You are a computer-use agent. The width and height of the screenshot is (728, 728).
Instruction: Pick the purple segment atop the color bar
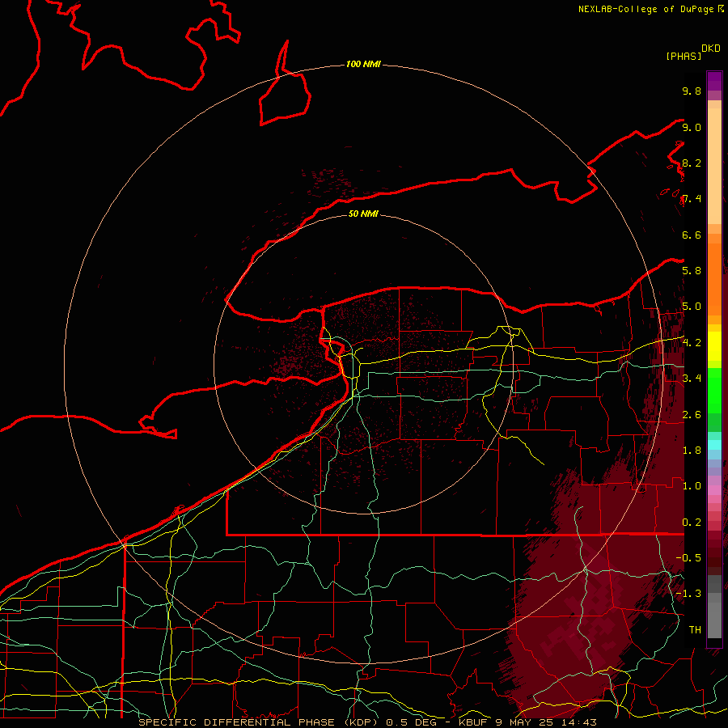click(714, 81)
